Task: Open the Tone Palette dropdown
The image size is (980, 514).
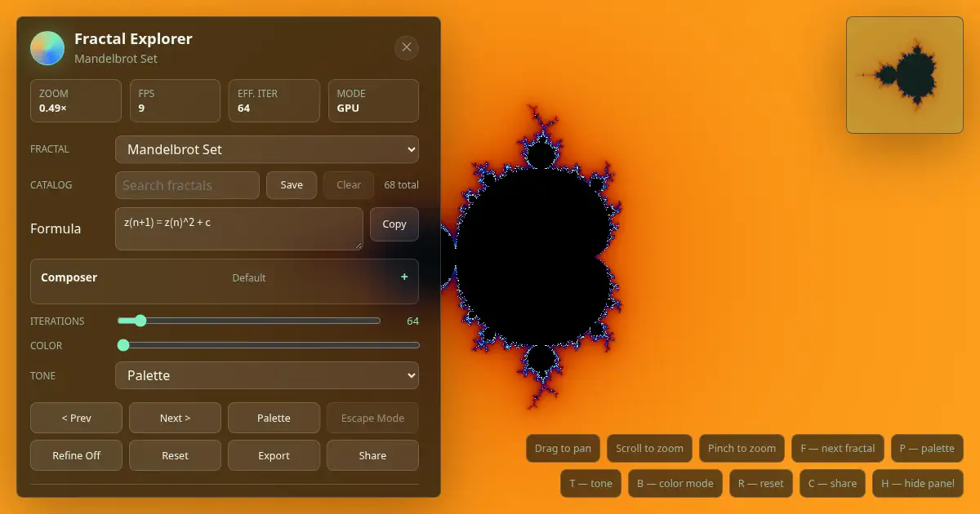Action: (267, 375)
